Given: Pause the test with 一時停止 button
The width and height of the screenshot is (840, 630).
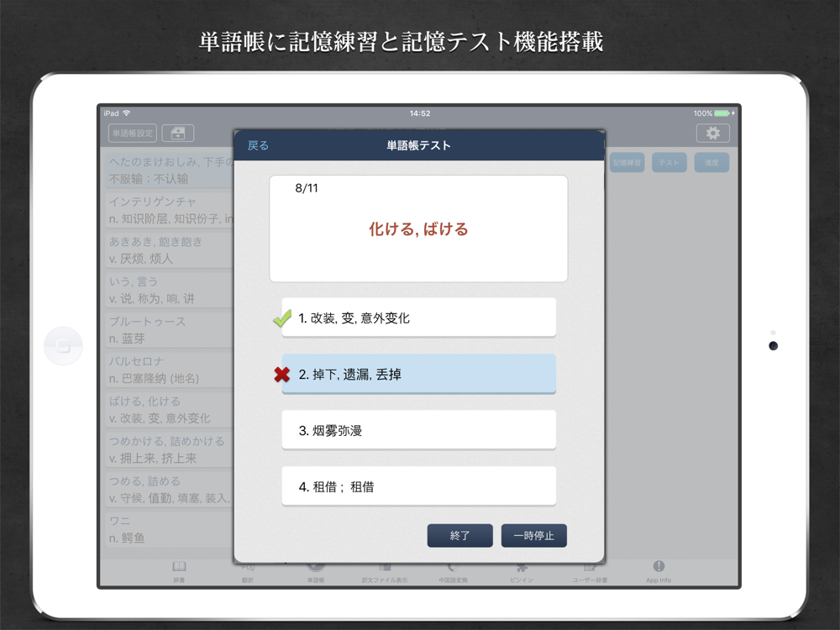Looking at the screenshot, I should coord(533,536).
